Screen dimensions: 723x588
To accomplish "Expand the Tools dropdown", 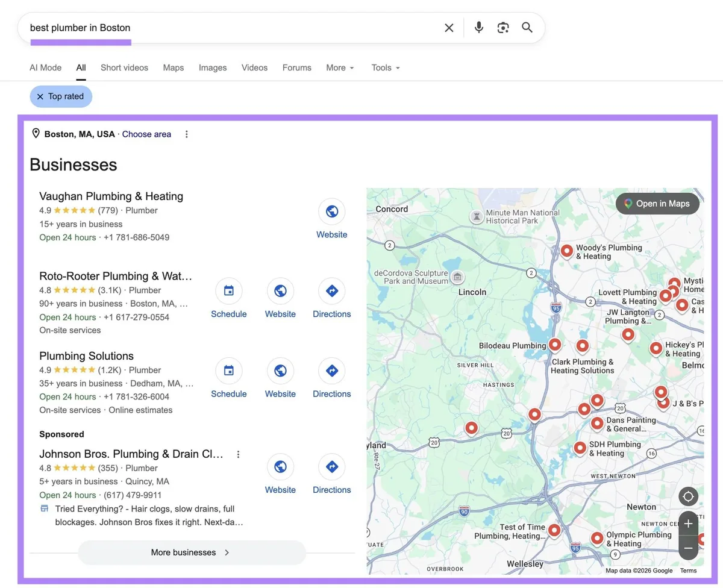I will pos(386,67).
